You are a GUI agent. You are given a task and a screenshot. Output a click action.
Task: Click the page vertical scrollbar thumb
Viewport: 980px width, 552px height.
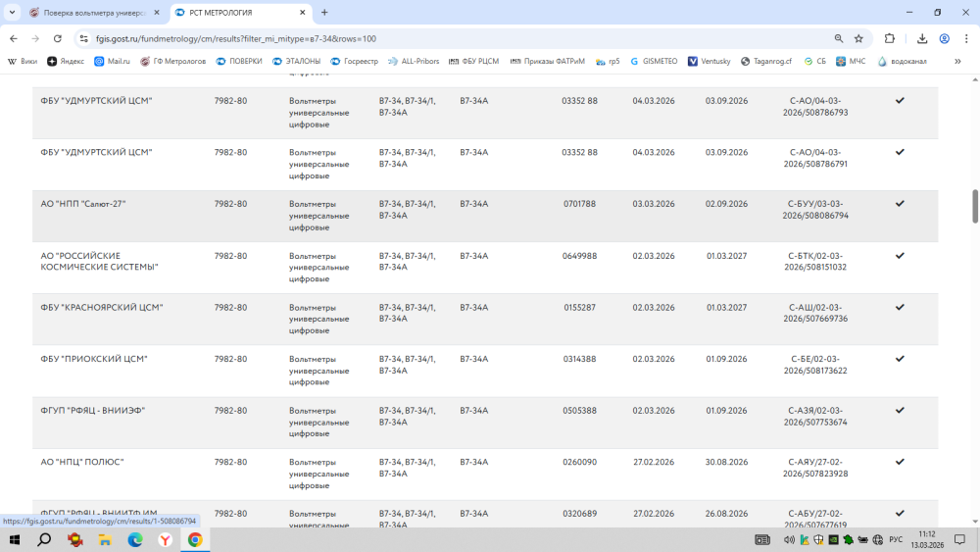[975, 206]
